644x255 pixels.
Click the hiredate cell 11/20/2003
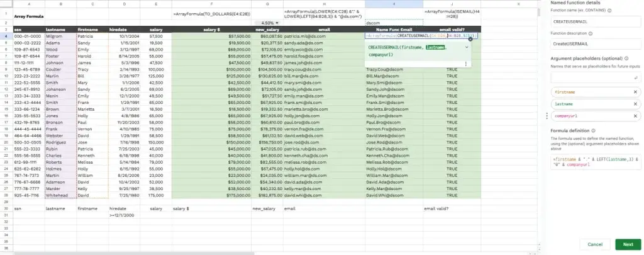[x=124, y=122]
